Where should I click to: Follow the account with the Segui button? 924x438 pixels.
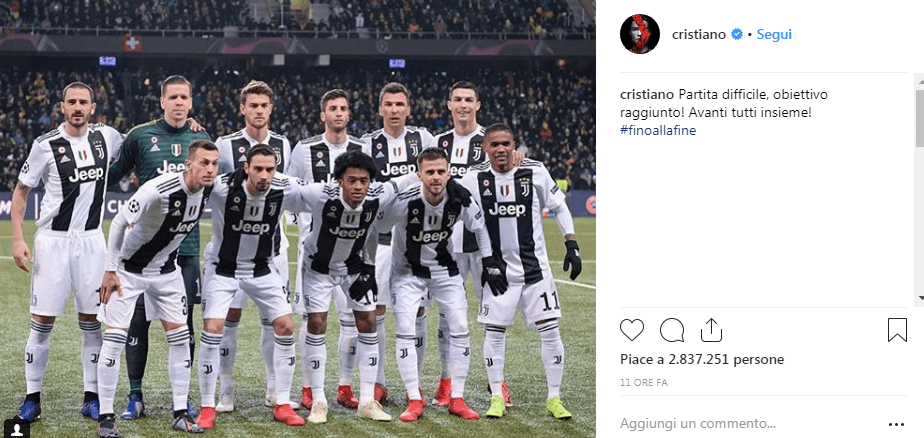(774, 35)
